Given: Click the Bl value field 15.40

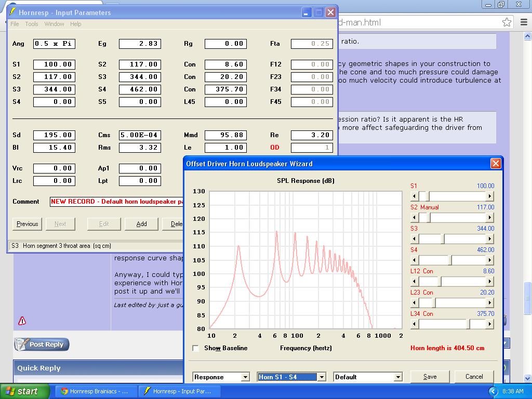Looking at the screenshot, I should point(54,148).
